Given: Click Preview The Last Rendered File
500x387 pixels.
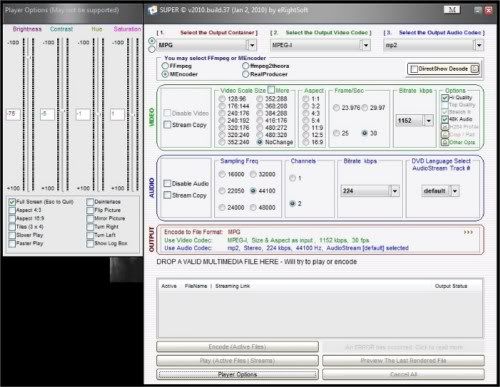Looking at the screenshot, I should pyautogui.click(x=403, y=361).
